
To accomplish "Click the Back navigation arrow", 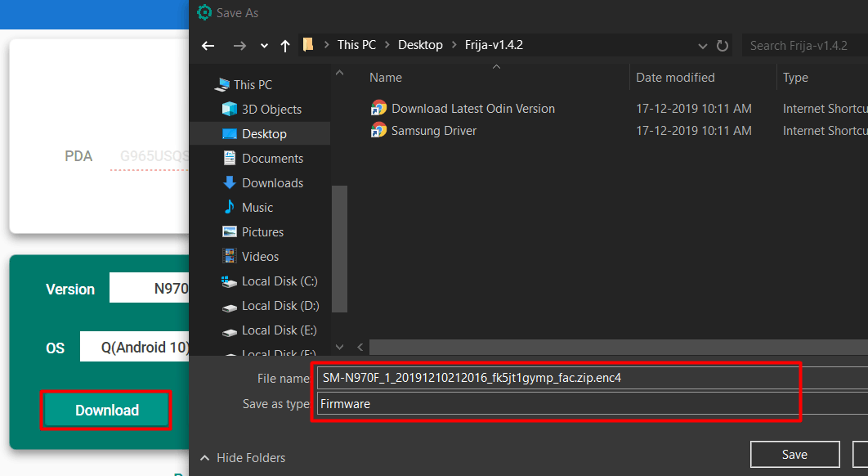I will click(x=208, y=45).
